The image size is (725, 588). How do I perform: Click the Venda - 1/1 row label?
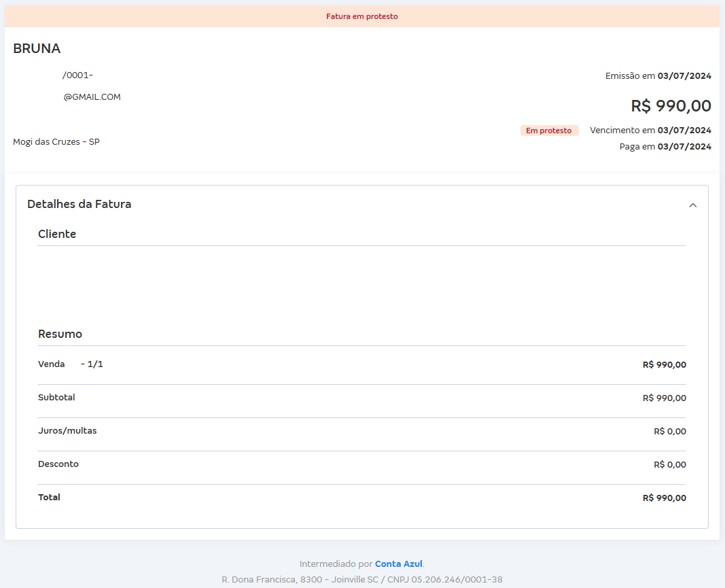click(71, 364)
